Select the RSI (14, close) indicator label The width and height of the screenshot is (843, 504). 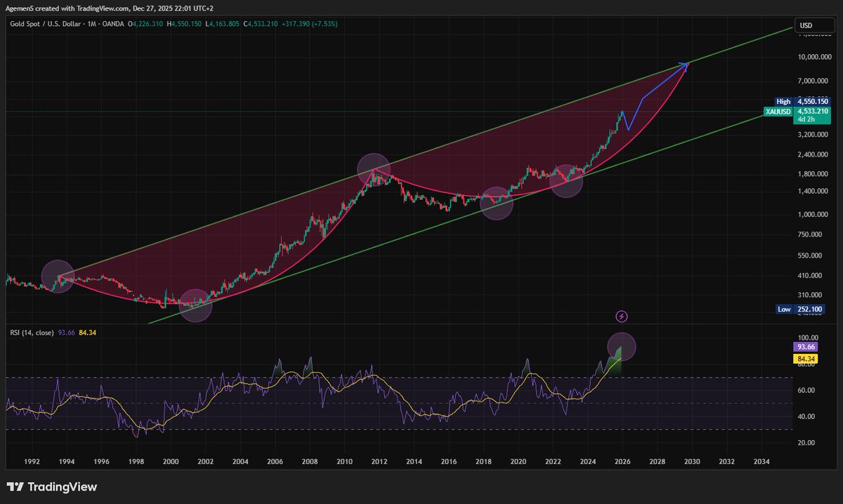click(30, 332)
